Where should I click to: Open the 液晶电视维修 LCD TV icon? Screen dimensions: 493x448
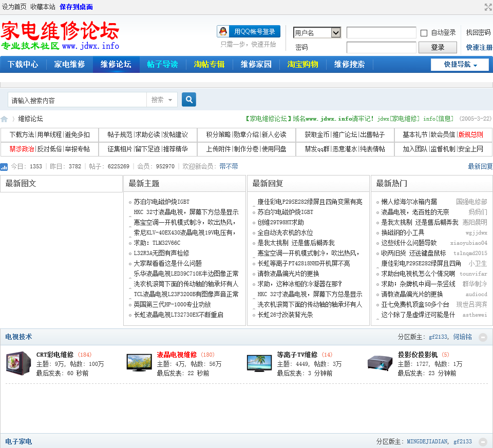[139, 363]
